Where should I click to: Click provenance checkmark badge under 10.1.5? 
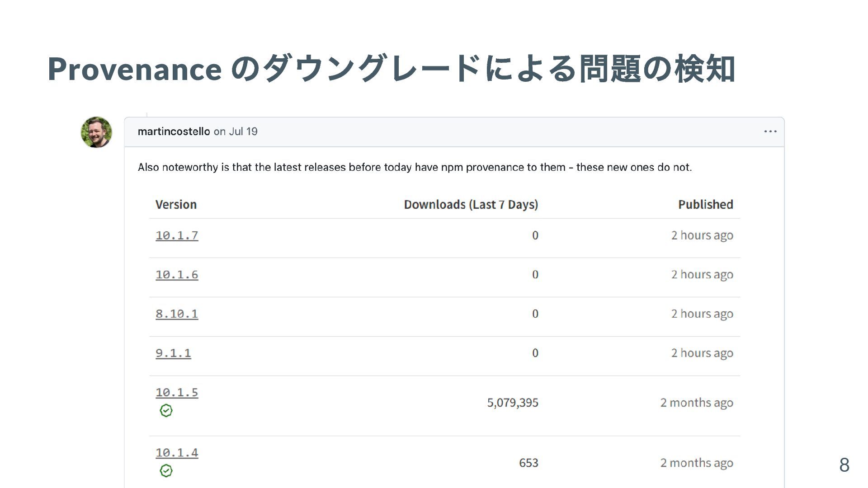click(x=166, y=410)
